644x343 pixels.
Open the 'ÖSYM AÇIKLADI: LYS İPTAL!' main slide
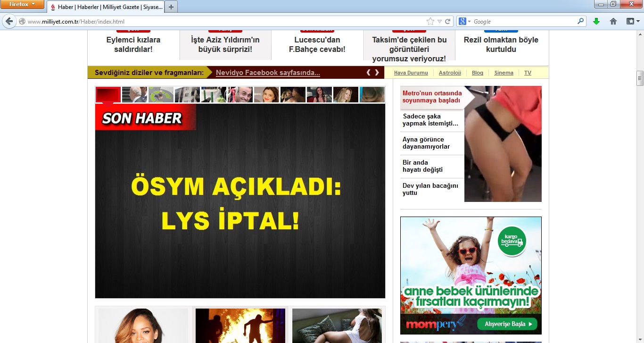click(240, 201)
